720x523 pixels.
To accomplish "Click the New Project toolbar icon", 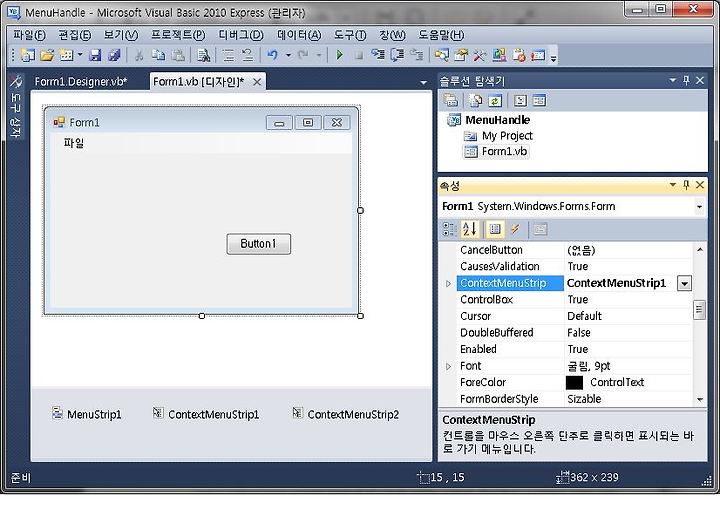I will pos(28,56).
